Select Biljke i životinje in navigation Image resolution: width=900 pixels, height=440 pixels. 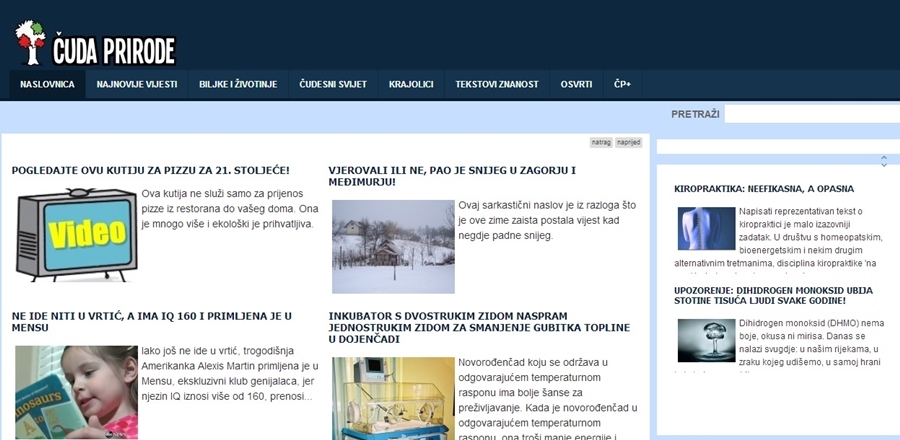click(238, 84)
